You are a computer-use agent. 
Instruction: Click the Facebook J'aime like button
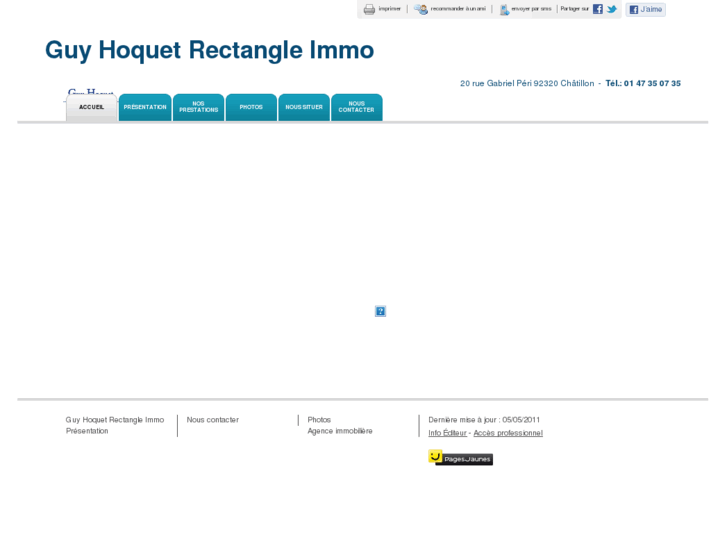point(645,9)
